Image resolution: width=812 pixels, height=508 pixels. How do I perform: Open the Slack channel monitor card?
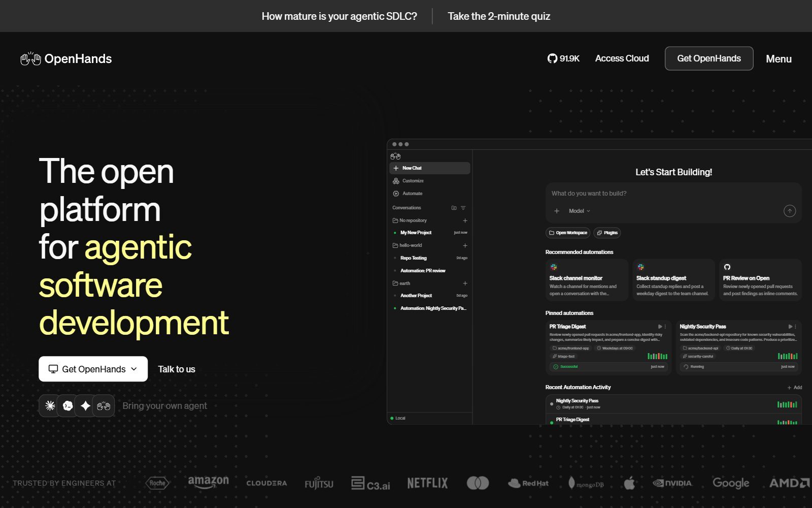coord(587,280)
